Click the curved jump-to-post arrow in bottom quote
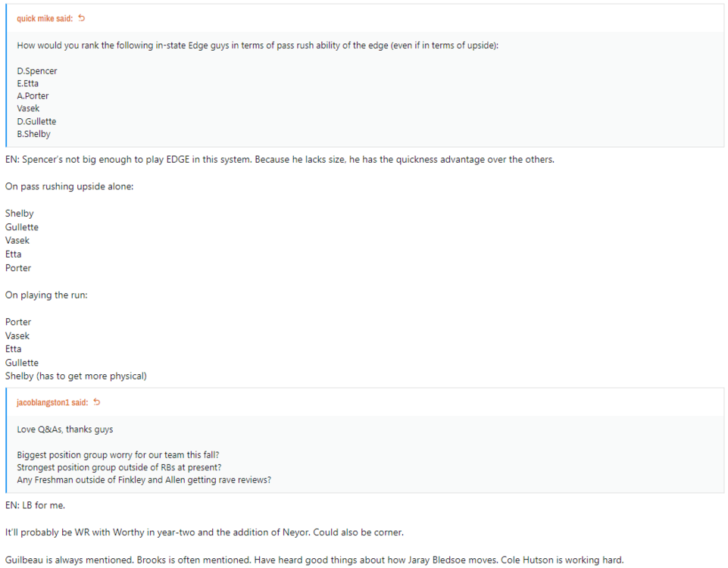Viewport: 728px width, 568px height. 95,402
